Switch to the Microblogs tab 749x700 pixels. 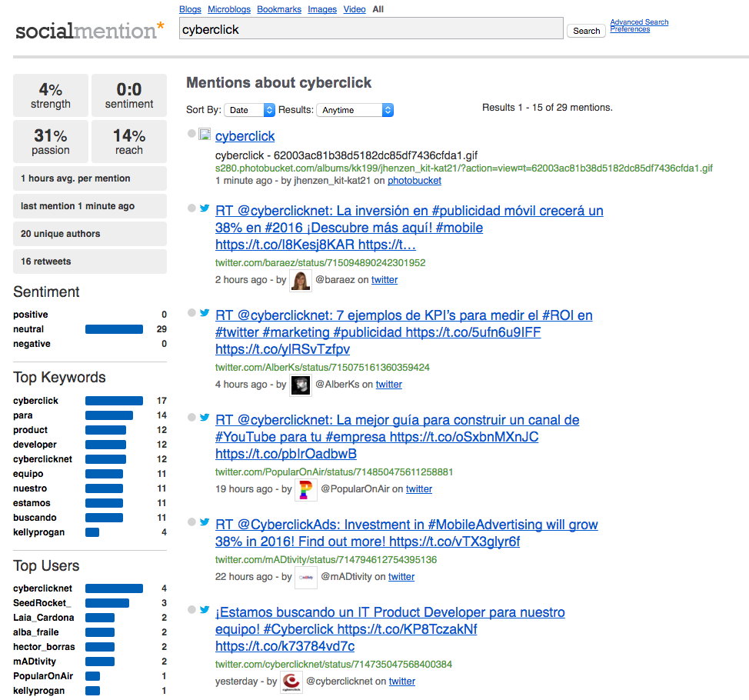[229, 9]
